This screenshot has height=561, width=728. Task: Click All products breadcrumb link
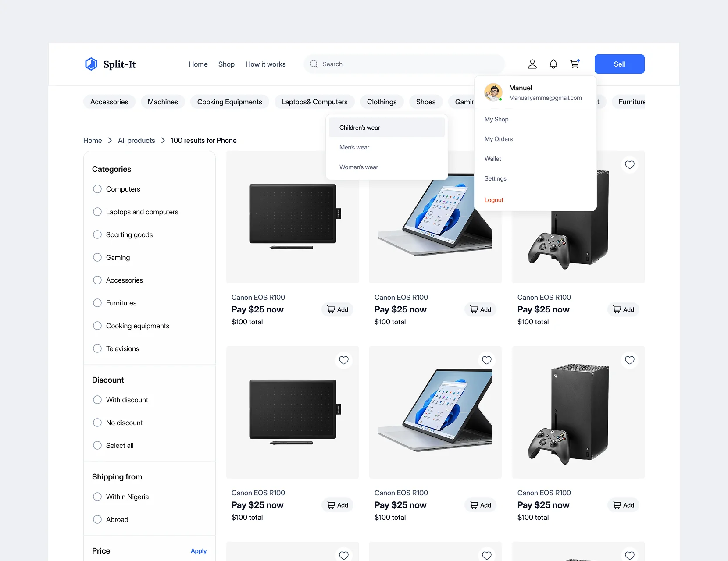point(136,140)
